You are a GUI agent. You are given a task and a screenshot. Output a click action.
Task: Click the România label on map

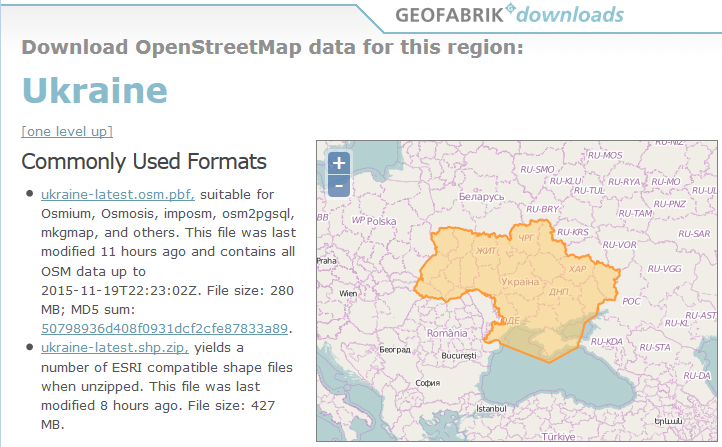click(446, 333)
